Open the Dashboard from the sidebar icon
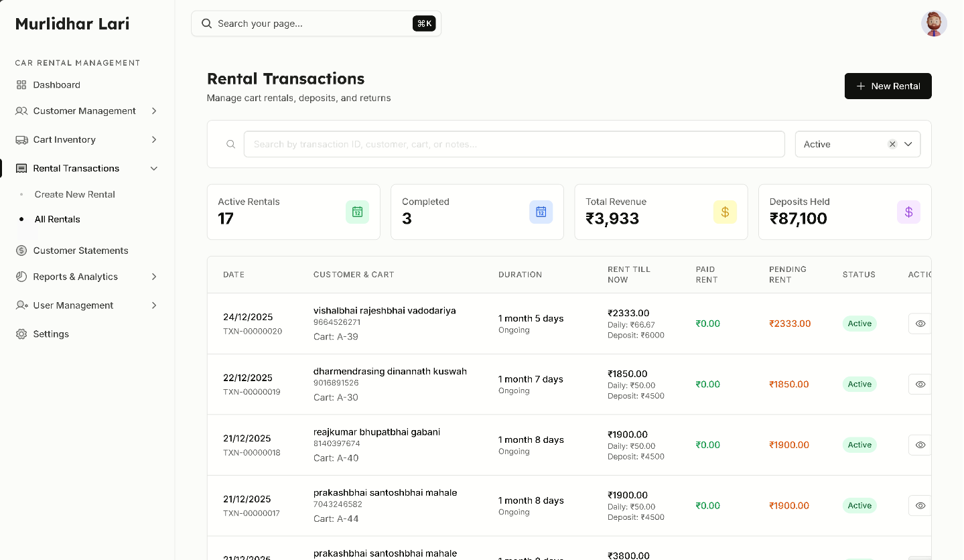The width and height of the screenshot is (964, 560). (21, 84)
